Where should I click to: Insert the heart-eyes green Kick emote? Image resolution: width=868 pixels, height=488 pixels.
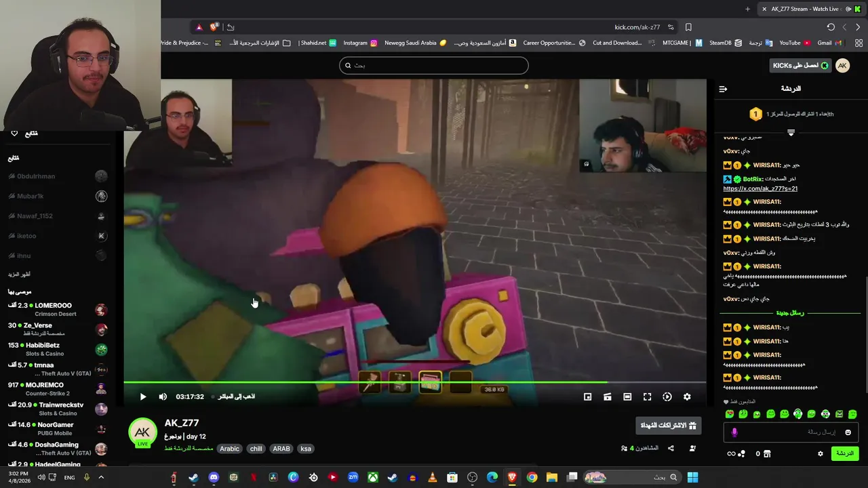click(x=730, y=414)
